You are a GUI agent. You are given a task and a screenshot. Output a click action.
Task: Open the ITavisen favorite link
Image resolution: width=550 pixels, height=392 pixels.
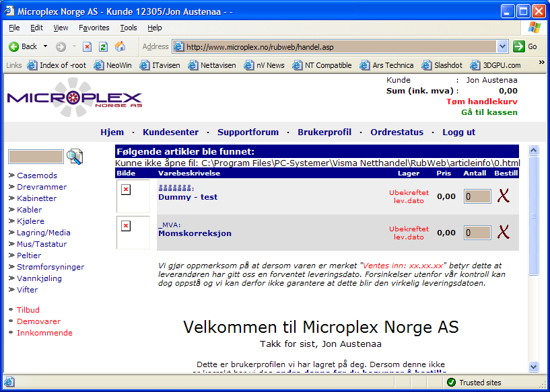pyautogui.click(x=160, y=65)
